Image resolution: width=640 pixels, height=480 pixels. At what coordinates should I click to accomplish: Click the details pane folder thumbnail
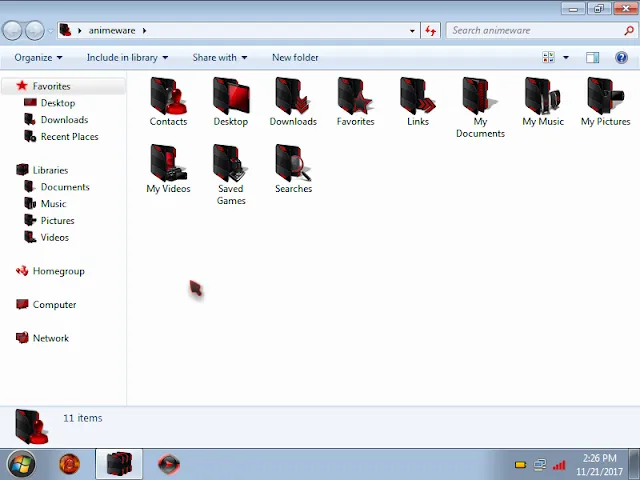32,427
